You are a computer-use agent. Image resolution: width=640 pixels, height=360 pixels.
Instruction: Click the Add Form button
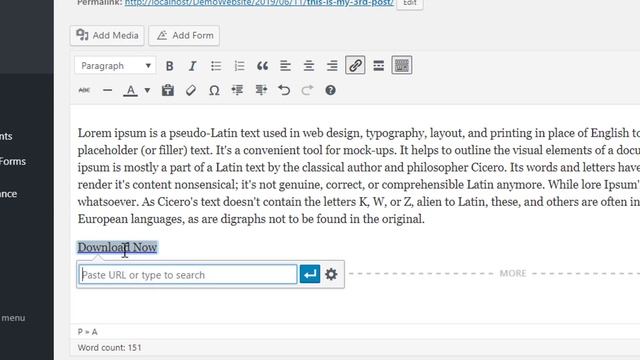[x=184, y=36]
